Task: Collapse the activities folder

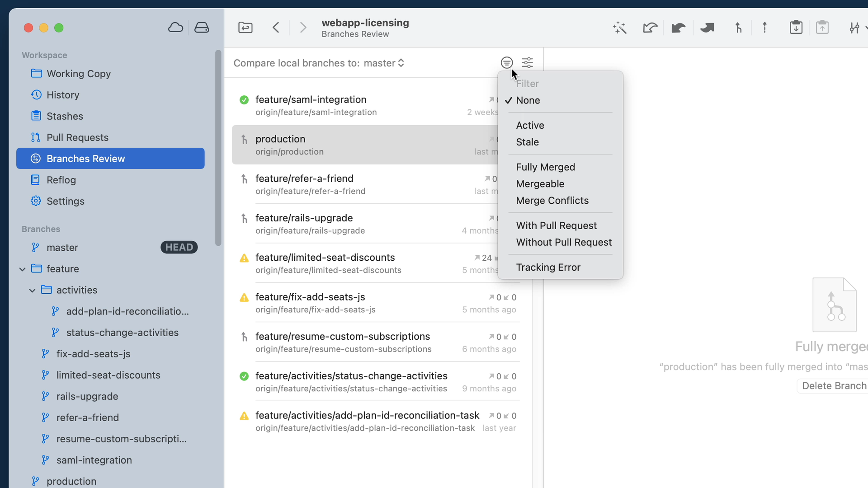Action: pyautogui.click(x=32, y=291)
